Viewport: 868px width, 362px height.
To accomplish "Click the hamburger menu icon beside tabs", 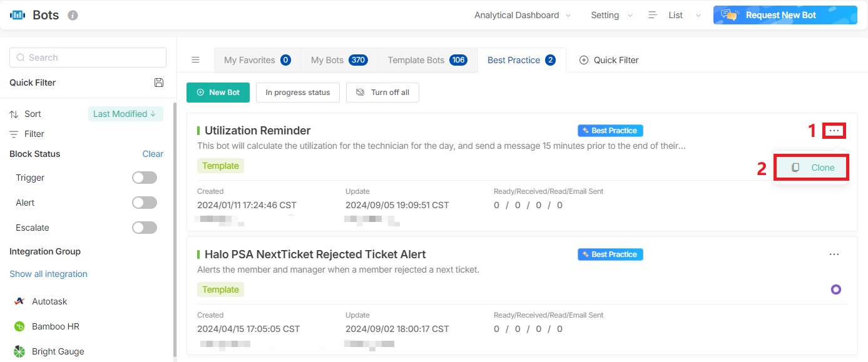I will pyautogui.click(x=195, y=60).
